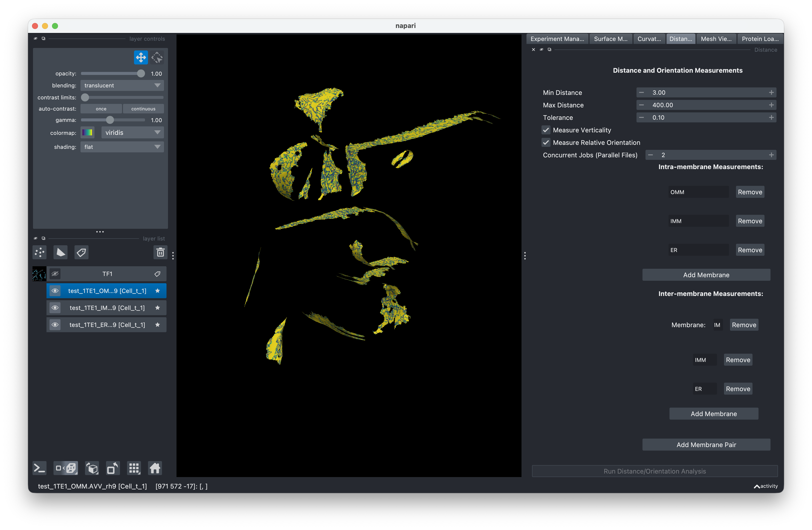Click auto-contrast once button

(x=101, y=109)
